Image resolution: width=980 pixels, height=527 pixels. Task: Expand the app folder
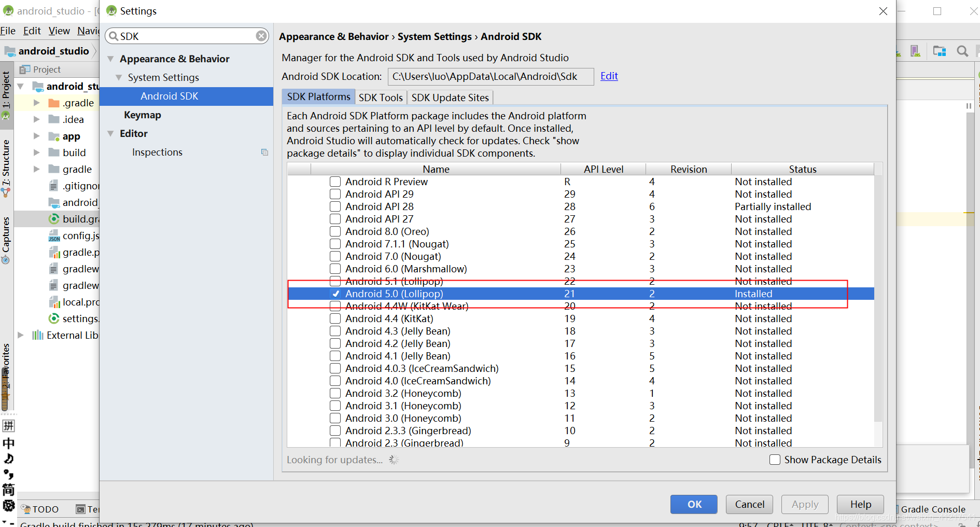[x=36, y=136]
